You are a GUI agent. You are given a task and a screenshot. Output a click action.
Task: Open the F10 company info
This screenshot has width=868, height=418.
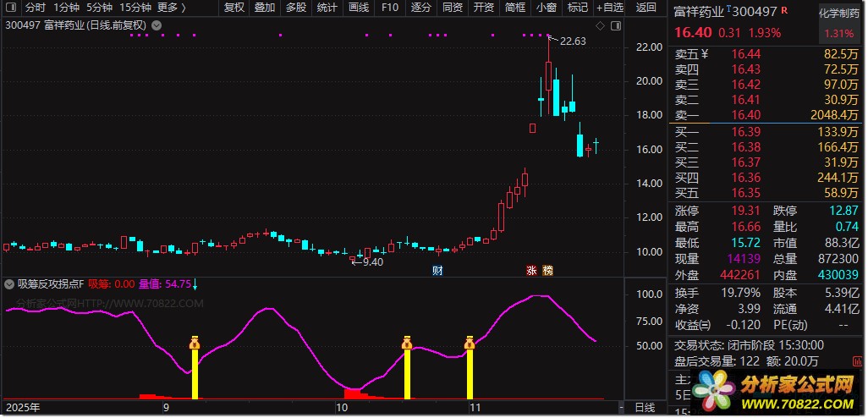pyautogui.click(x=390, y=8)
